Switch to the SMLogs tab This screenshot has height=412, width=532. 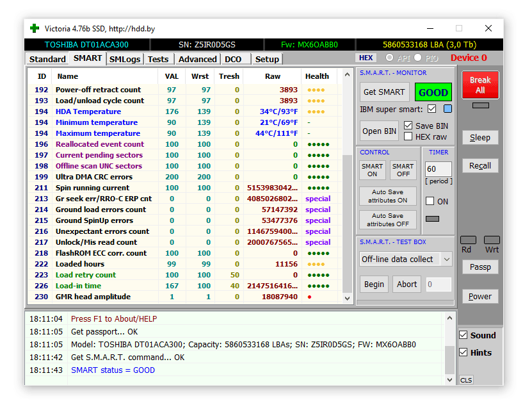[124, 59]
